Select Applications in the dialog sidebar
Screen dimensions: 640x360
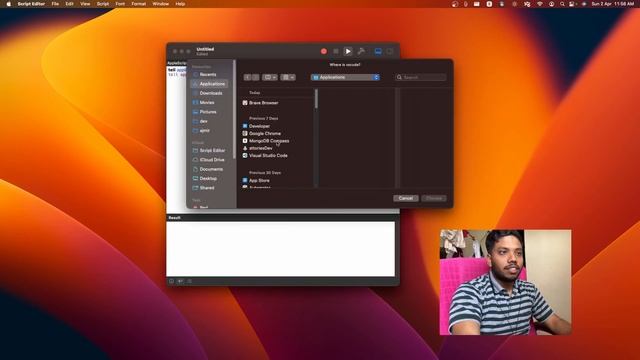pyautogui.click(x=210, y=84)
